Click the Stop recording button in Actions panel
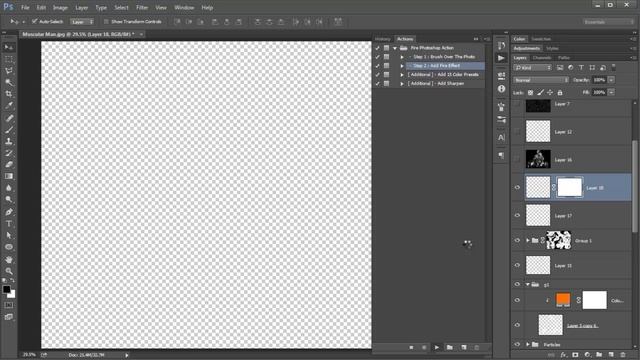This screenshot has height=360, width=640. [x=411, y=347]
